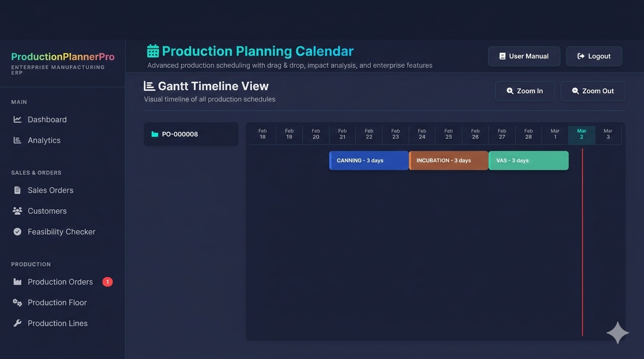Select the Production Orders factory icon
644x359 pixels.
[x=17, y=281]
